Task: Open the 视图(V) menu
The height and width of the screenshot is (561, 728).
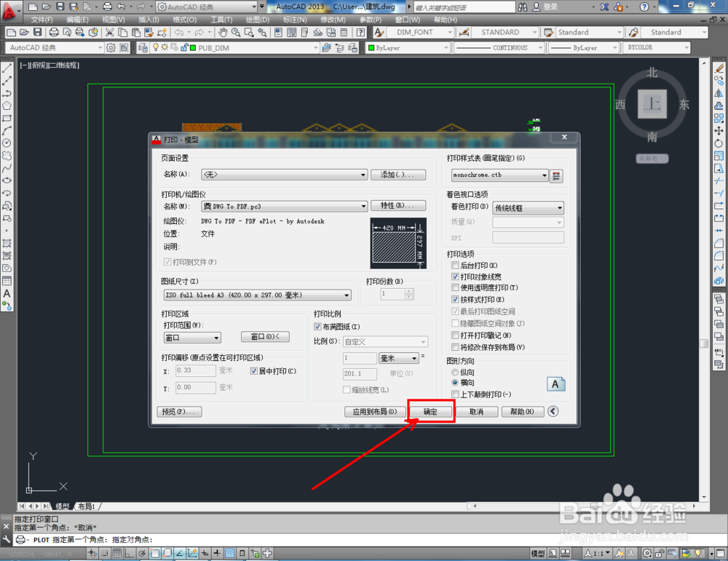Action: click(114, 20)
